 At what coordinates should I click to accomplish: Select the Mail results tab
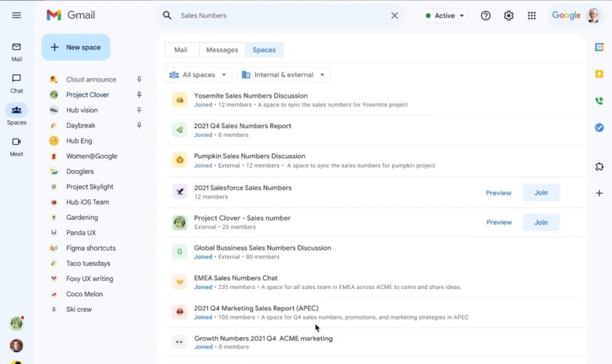tap(181, 50)
